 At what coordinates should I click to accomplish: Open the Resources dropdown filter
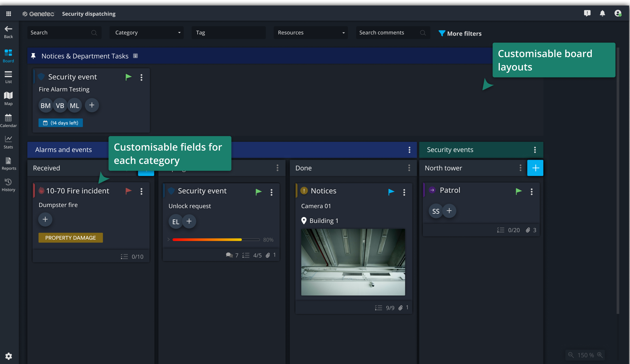coord(310,32)
